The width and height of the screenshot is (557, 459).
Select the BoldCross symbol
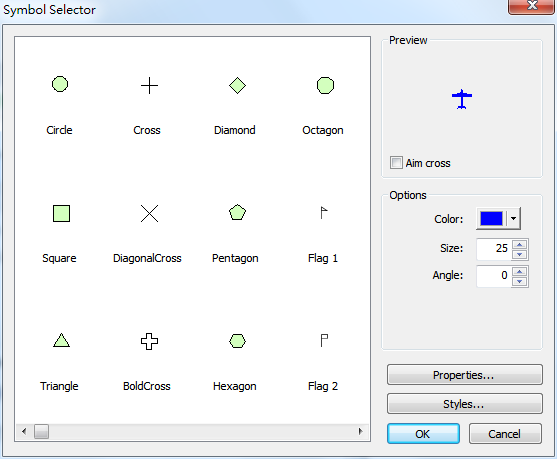click(x=149, y=341)
